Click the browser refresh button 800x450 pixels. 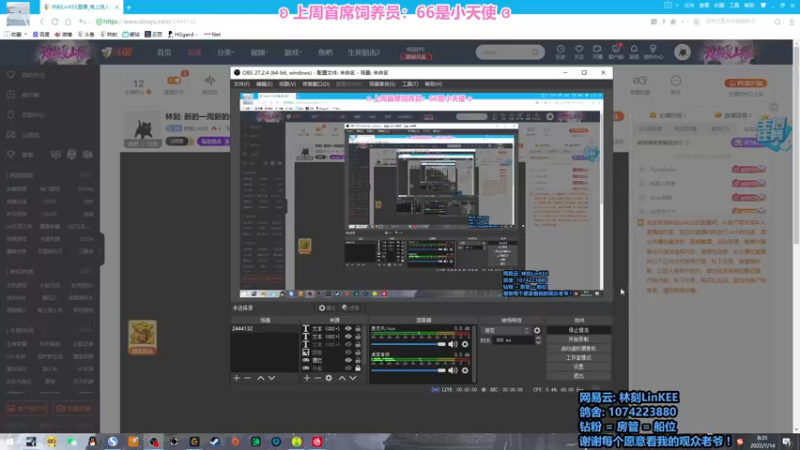[55, 22]
